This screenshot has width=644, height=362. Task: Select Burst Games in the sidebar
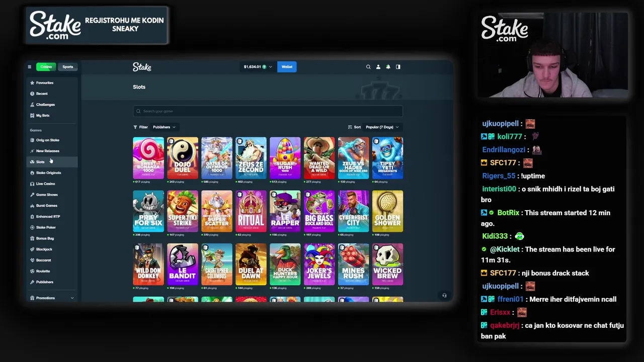point(52,206)
